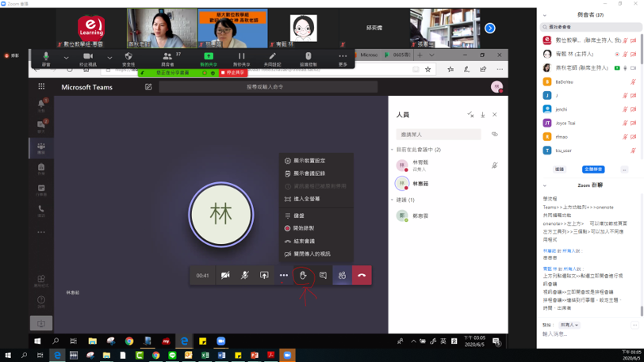Screen dimensions: 644x362
Task: Click the Teams Activity bell icon
Action: pyautogui.click(x=41, y=104)
